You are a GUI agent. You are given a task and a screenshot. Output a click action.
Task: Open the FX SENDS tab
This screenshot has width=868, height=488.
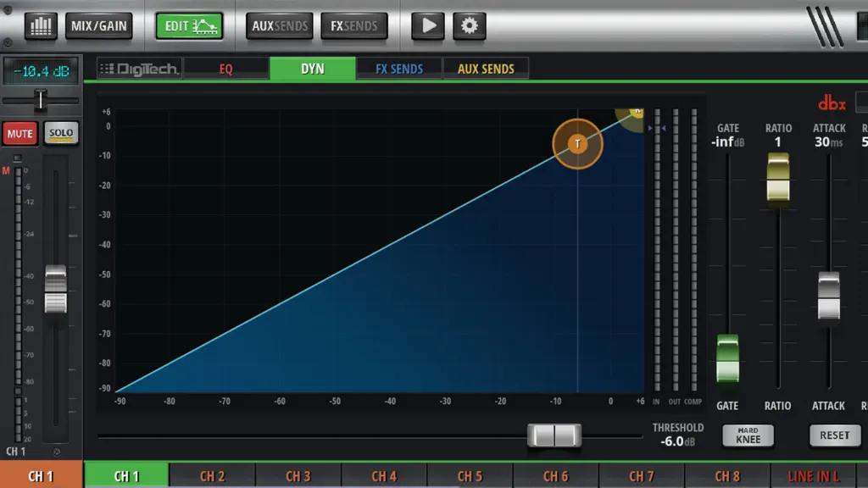coord(399,69)
